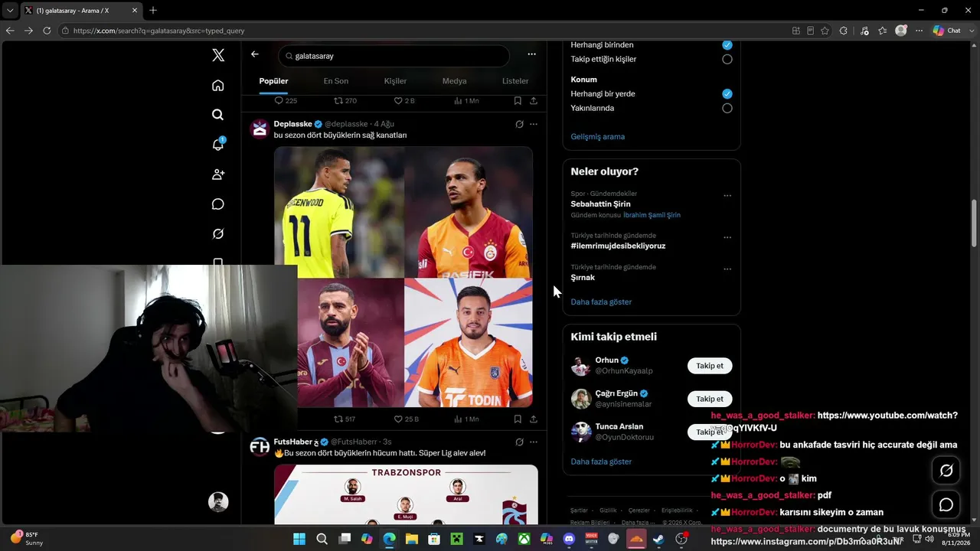Open the 'Gelişmiş arama' link
The height and width of the screenshot is (551, 980).
pyautogui.click(x=598, y=137)
